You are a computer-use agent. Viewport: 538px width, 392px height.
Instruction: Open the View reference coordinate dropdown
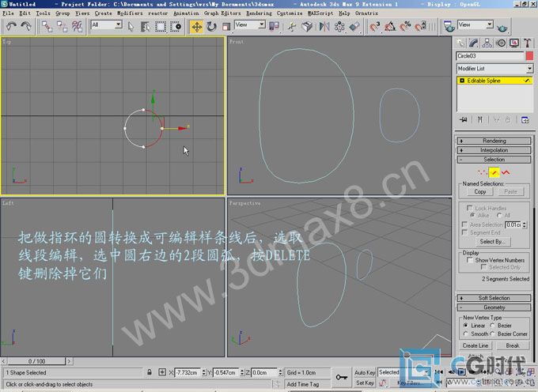(x=250, y=24)
